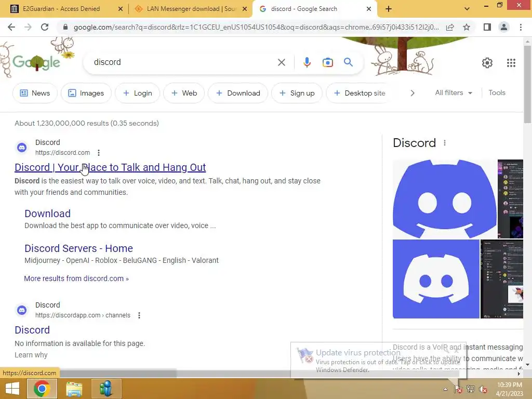Click the Learn why link
Image resolution: width=532 pixels, height=399 pixels.
[31, 355]
